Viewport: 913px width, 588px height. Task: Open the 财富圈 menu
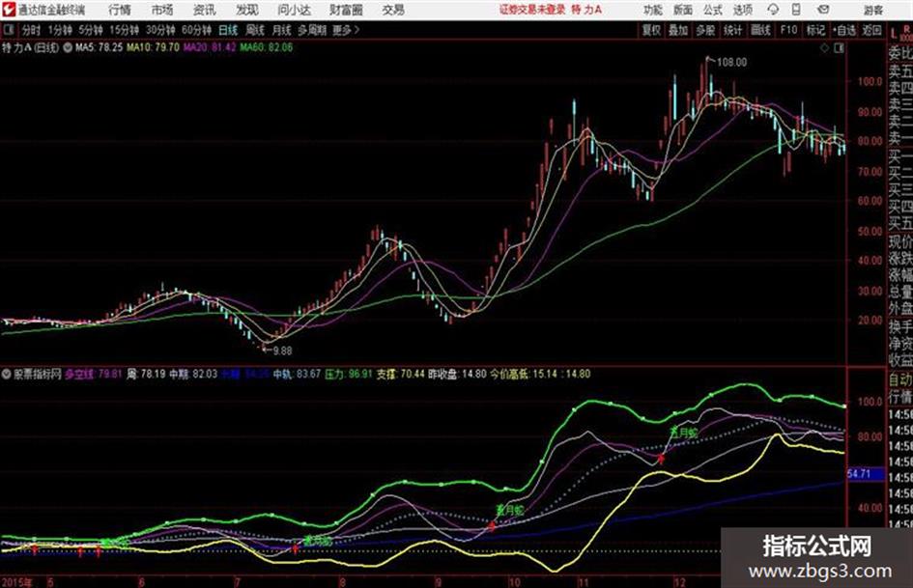click(346, 10)
